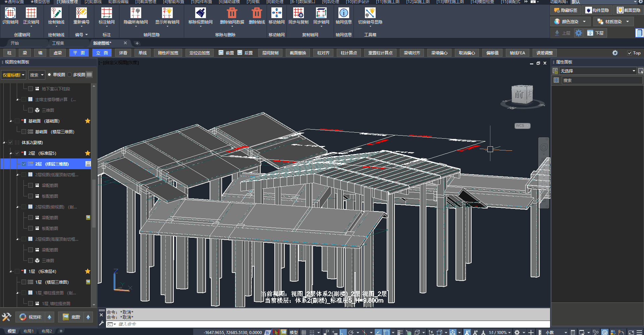
Task: Click the 移除视图轴网 brush icon
Action: (x=200, y=13)
